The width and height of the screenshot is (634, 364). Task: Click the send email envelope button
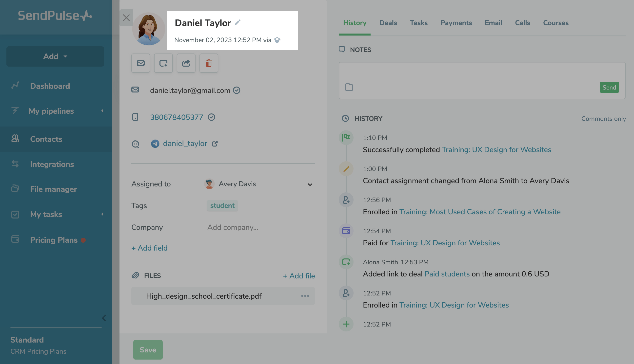[x=141, y=63]
